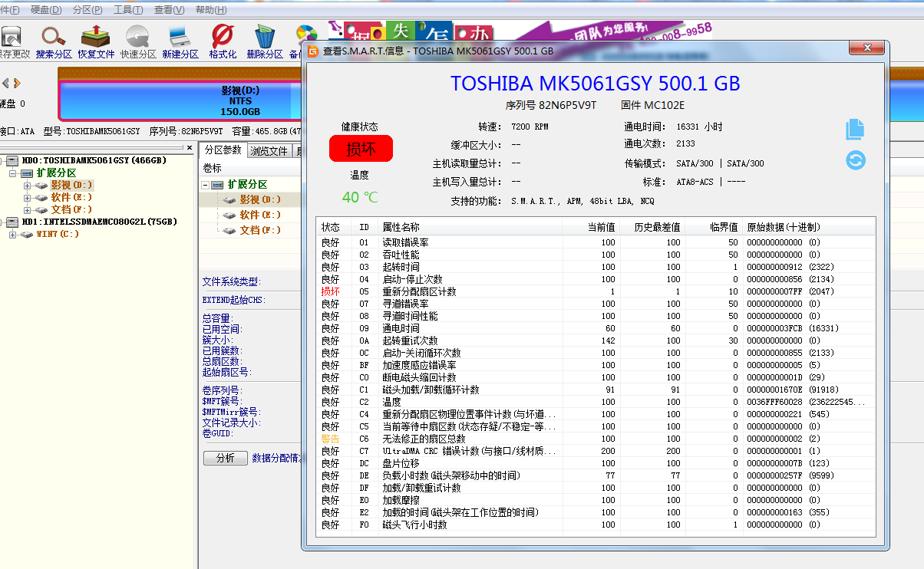Click the Delete Partition (删除分区) icon

pyautogui.click(x=265, y=35)
